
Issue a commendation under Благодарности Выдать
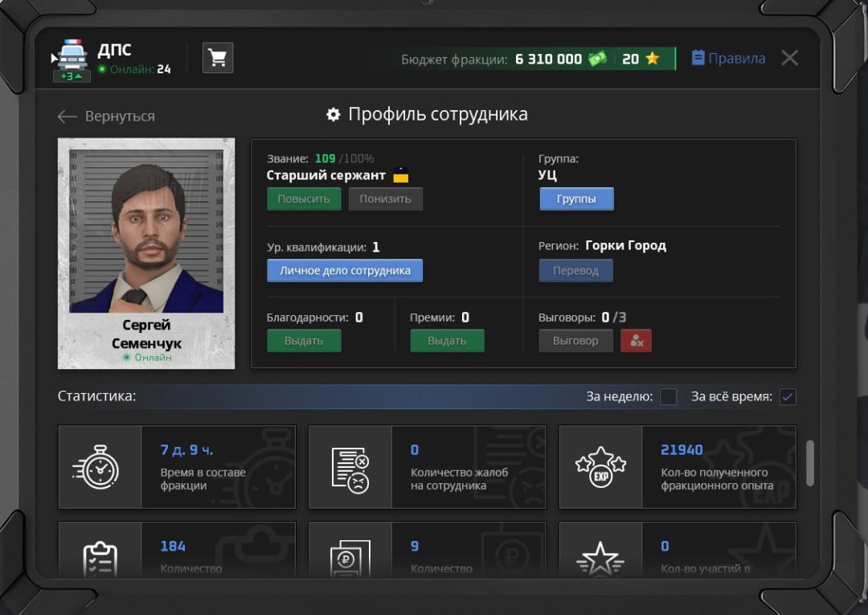coord(304,340)
